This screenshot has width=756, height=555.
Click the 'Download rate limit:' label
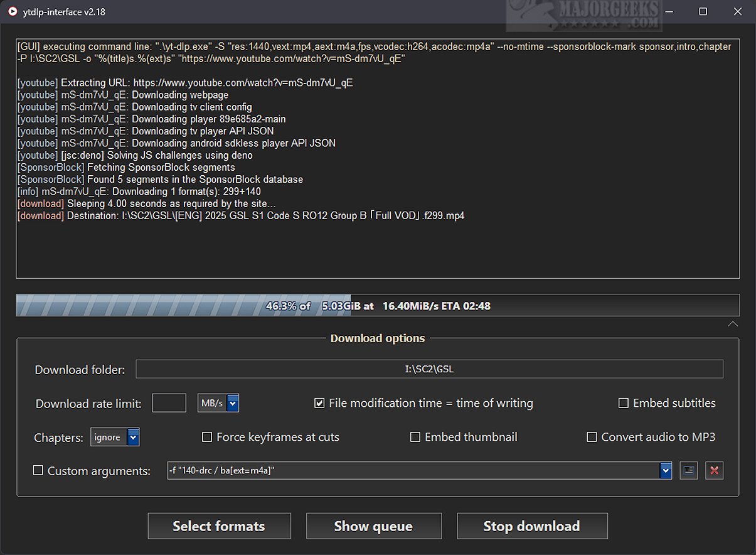coord(88,404)
